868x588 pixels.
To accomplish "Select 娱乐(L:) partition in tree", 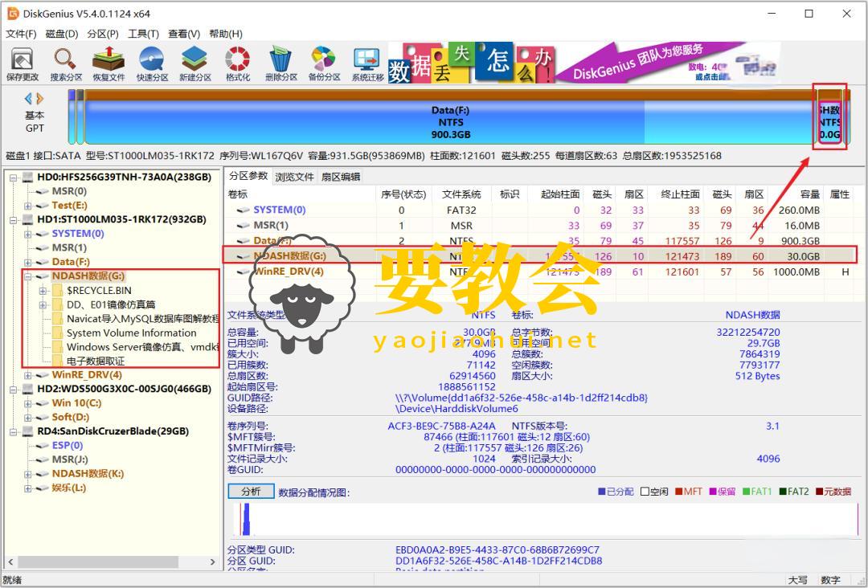I will [68, 488].
